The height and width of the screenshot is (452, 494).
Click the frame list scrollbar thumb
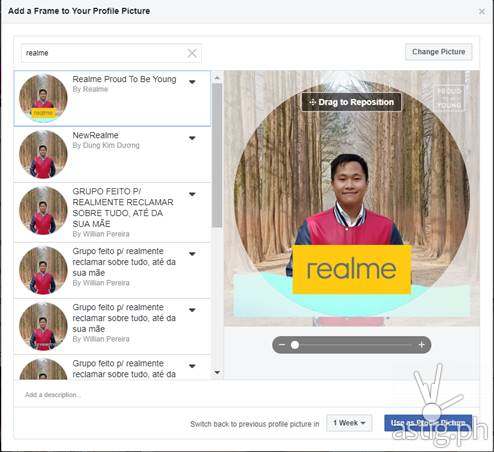point(217,155)
